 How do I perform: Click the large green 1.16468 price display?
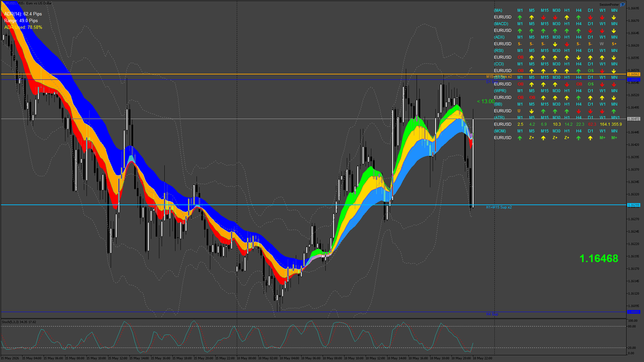point(598,258)
